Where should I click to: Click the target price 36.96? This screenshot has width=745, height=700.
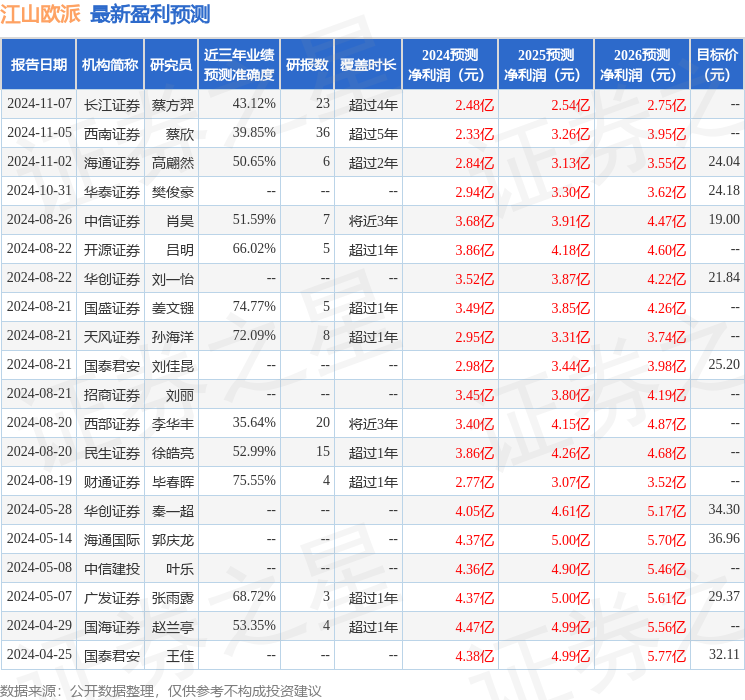(724, 538)
